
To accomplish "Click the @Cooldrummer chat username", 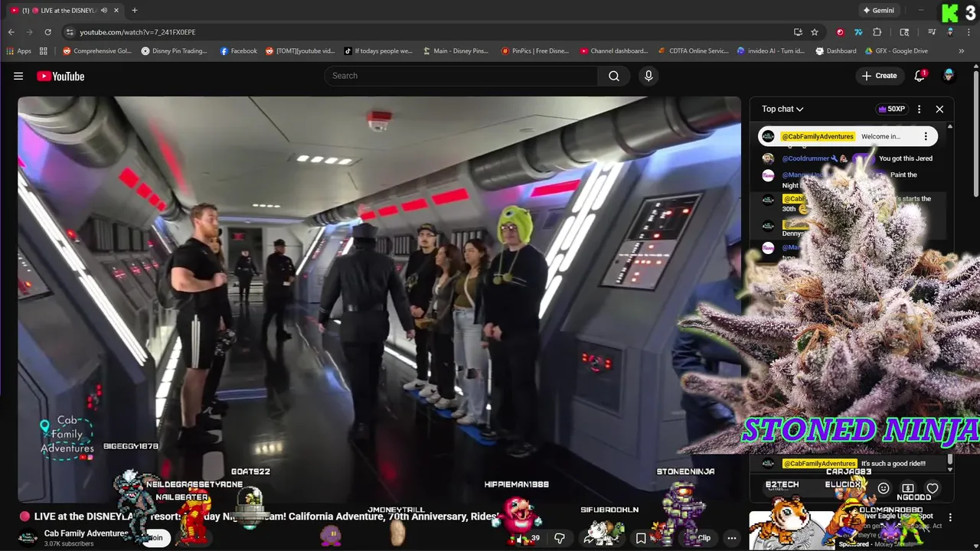I will coord(805,158).
